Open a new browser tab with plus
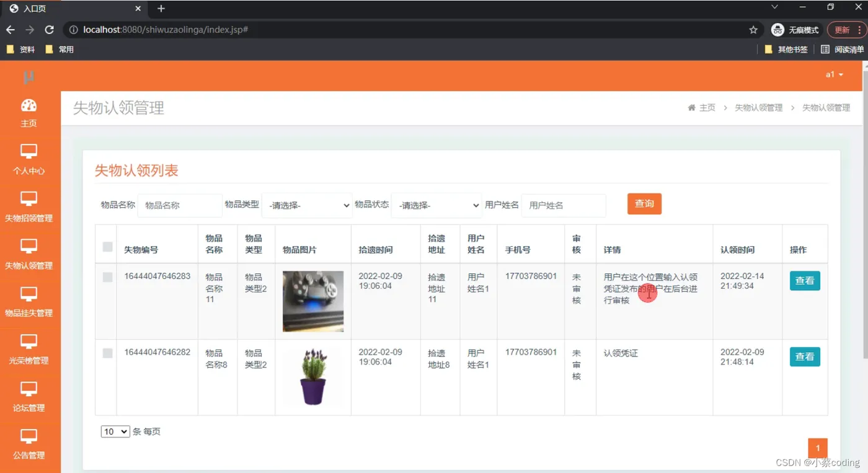 click(161, 9)
